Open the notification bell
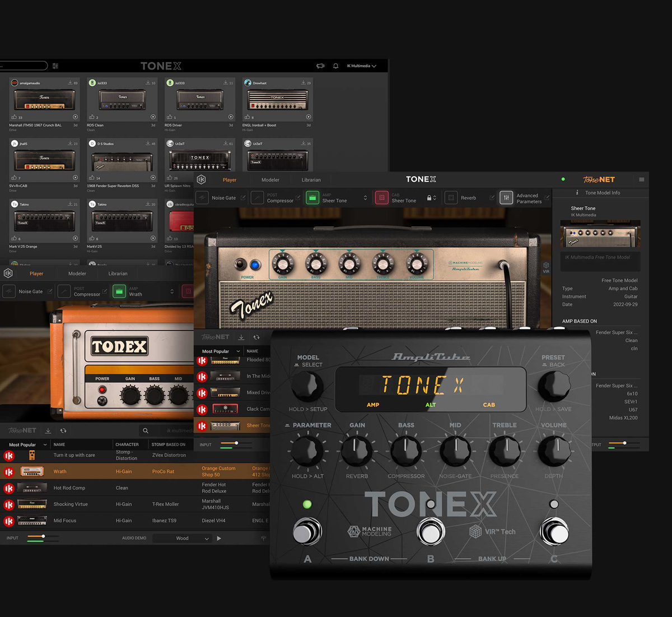Image resolution: width=672 pixels, height=617 pixels. pyautogui.click(x=335, y=66)
